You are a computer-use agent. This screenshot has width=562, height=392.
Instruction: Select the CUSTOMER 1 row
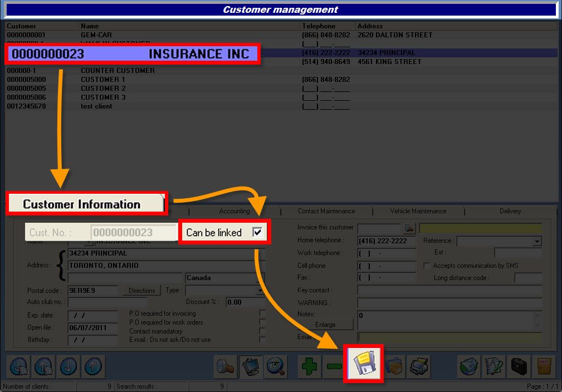click(281, 80)
